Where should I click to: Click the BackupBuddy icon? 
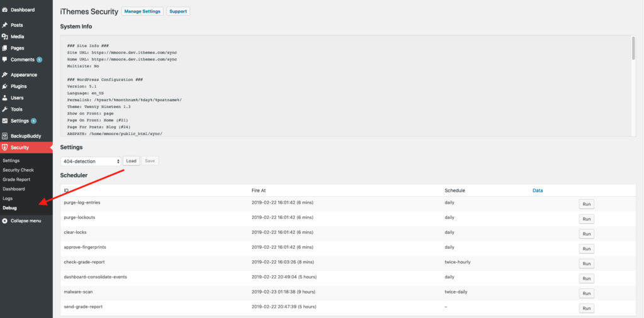coord(5,136)
